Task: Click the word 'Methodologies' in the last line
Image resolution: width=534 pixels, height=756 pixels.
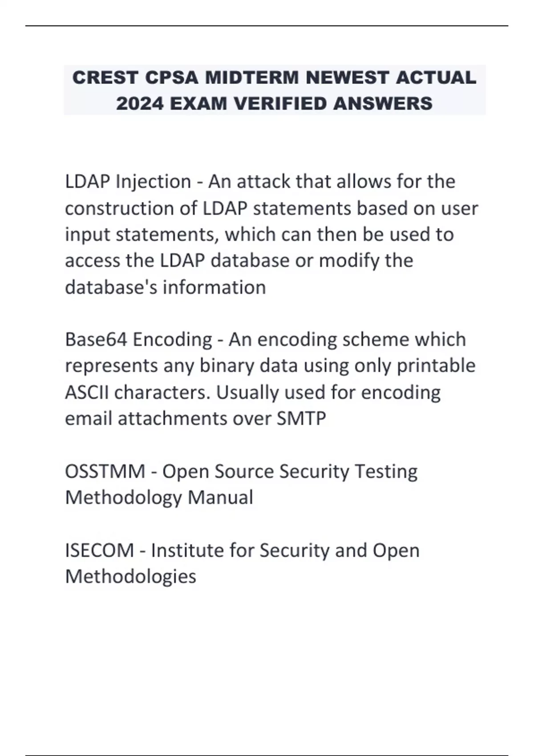Action: (x=130, y=577)
